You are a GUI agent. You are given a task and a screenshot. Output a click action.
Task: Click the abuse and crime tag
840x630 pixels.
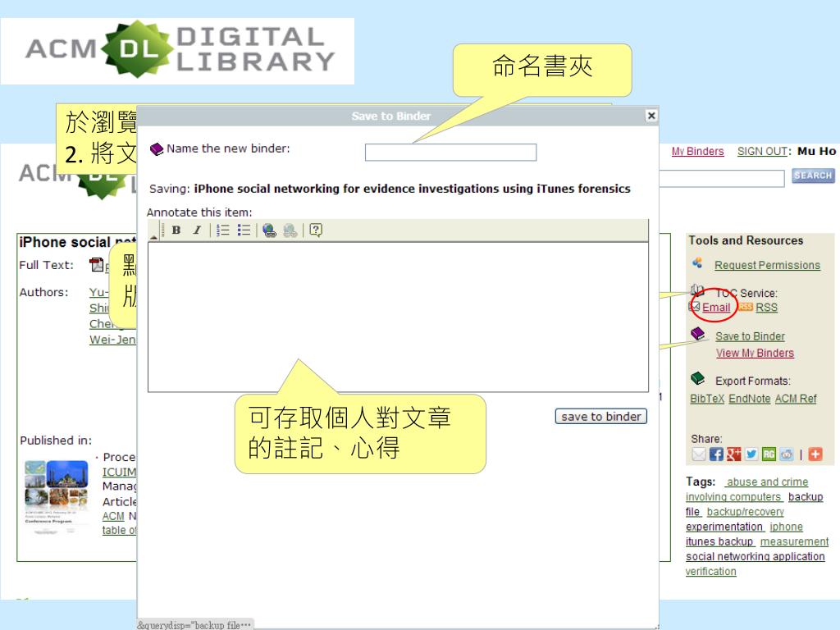(767, 482)
